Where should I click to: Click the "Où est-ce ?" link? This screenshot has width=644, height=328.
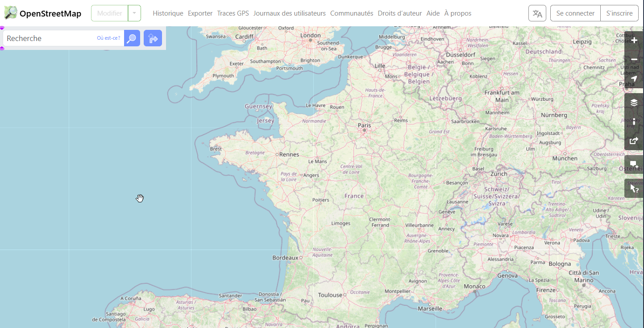pyautogui.click(x=108, y=38)
